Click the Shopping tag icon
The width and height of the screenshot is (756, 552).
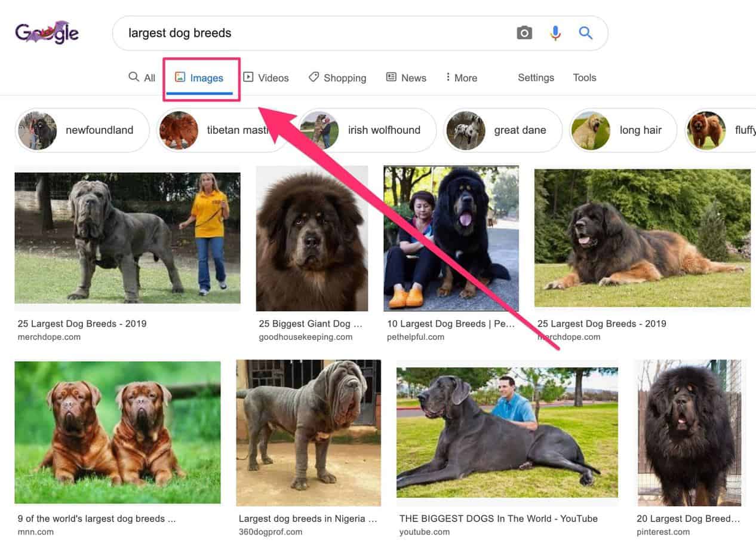tap(314, 77)
